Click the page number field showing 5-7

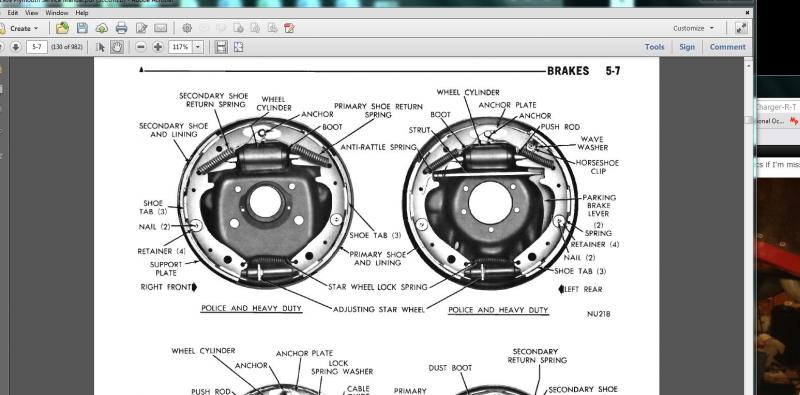click(37, 47)
